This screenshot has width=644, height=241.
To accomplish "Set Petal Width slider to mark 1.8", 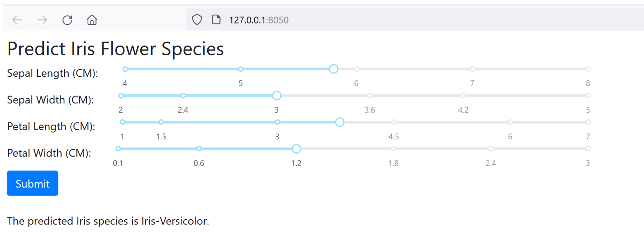I will pos(393,149).
